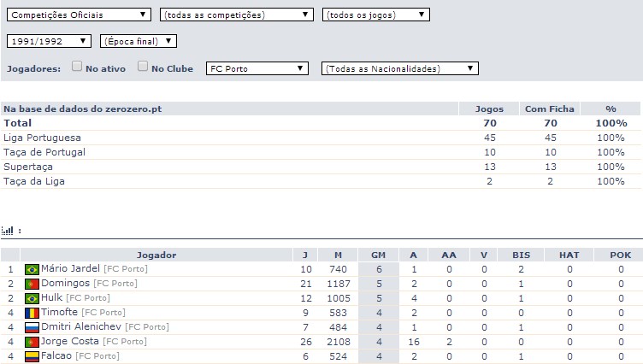Enable the 'No ativo' checkbox

point(77,67)
